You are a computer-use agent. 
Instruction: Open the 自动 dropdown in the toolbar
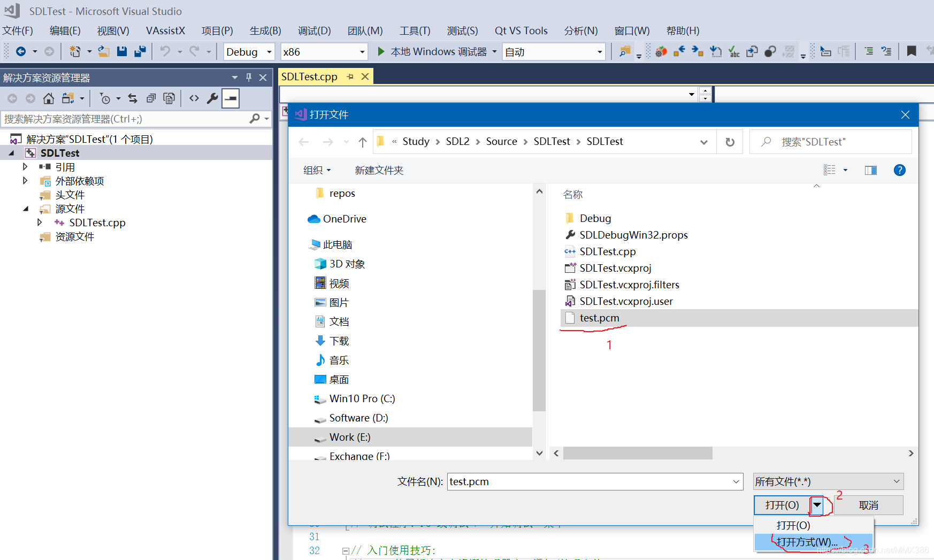[x=600, y=52]
